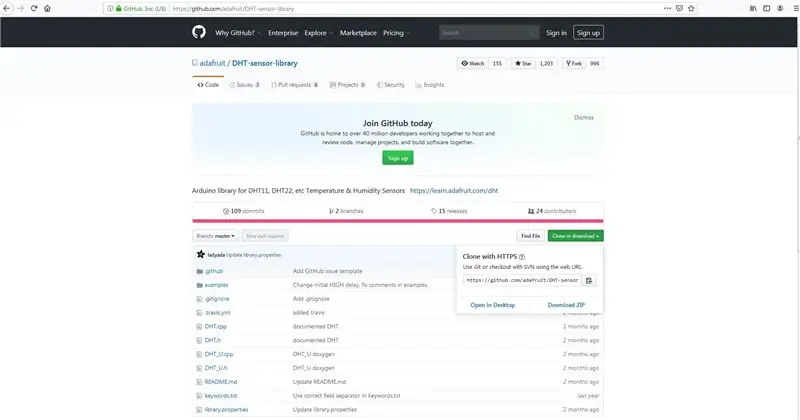Click the clone HTTPS URL field
Screen dimensions: 800x420
(x=522, y=280)
